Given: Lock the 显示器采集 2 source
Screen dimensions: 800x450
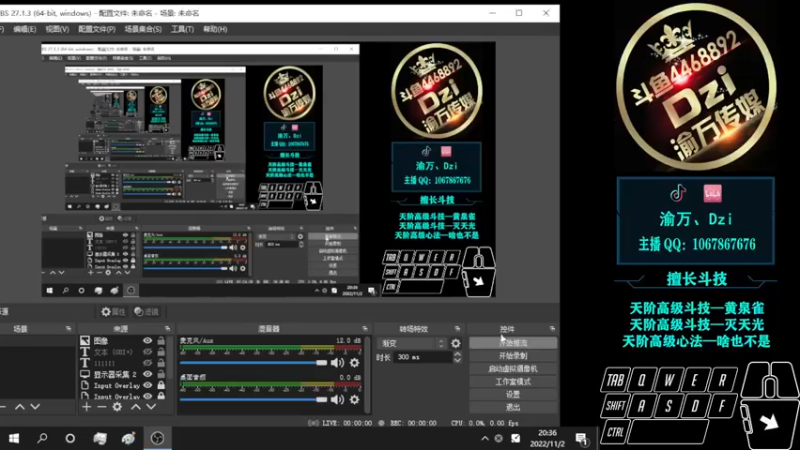Looking at the screenshot, I should pyautogui.click(x=161, y=374).
